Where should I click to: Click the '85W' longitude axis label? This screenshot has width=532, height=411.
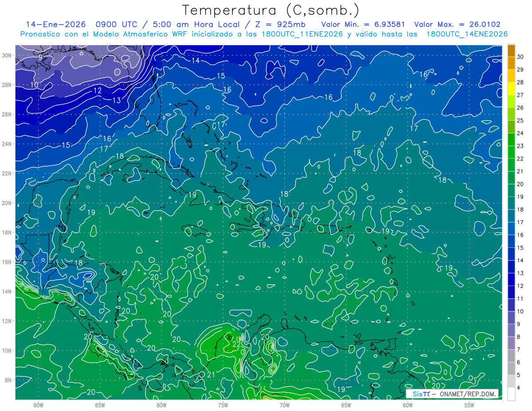[x=100, y=405]
